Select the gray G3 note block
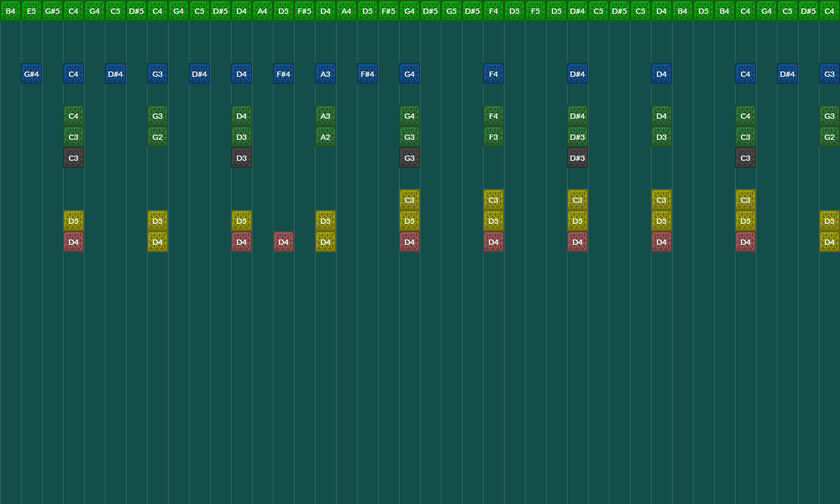The image size is (840, 504). (x=409, y=157)
